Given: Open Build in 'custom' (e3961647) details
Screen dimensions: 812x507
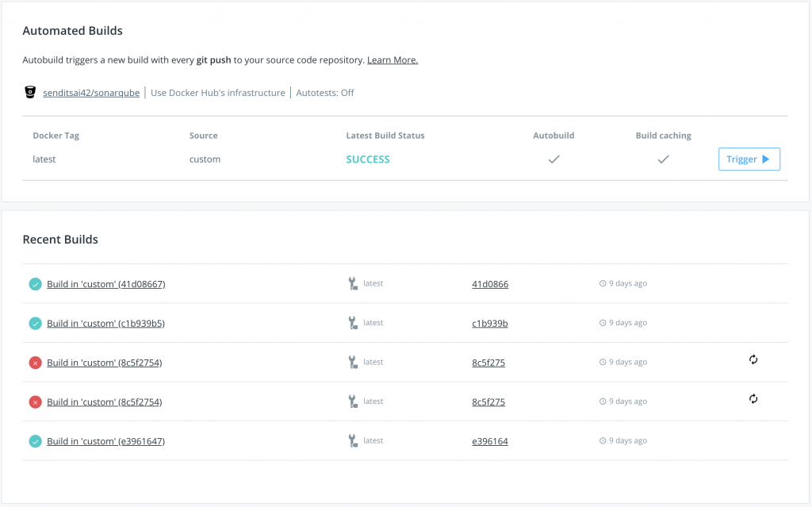Looking at the screenshot, I should coord(105,441).
